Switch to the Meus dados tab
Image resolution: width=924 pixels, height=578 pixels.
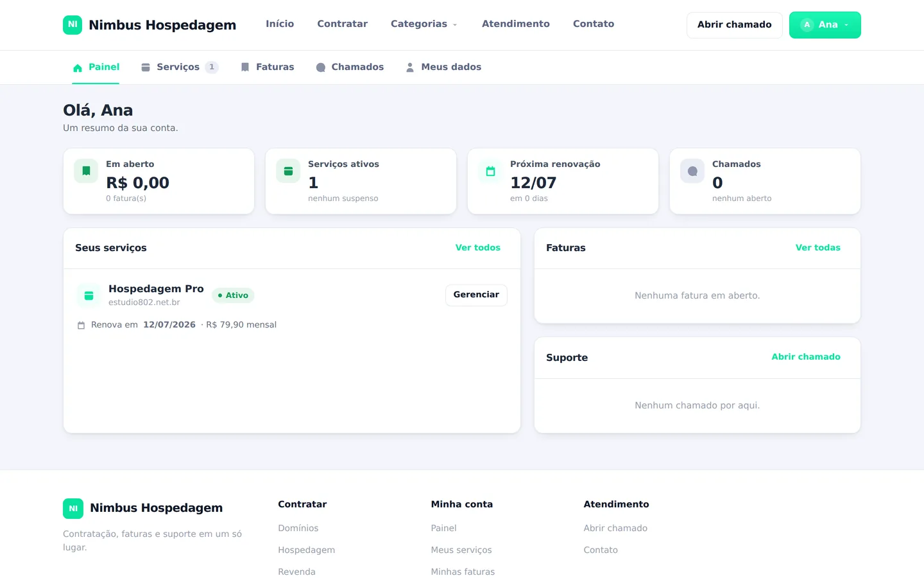[443, 67]
